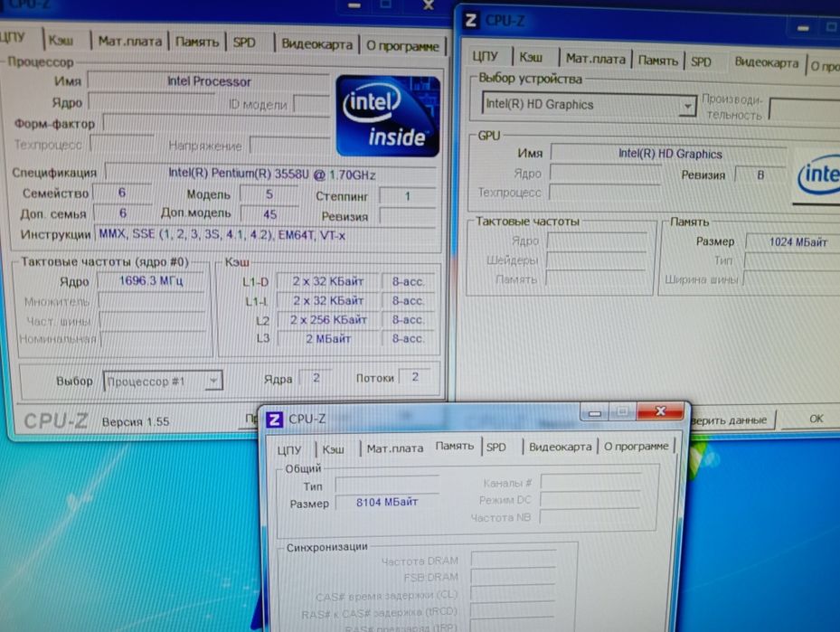Click the empty Тип field in front memory window

tap(387, 485)
